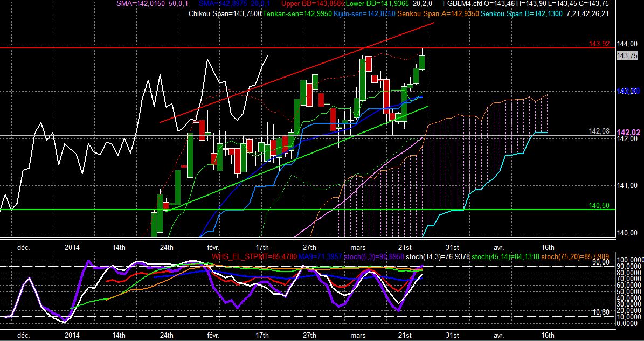Image resolution: width=644 pixels, height=341 pixels.
Task: Click '16th' on the stochastic panel date axis
Action: pyautogui.click(x=548, y=335)
